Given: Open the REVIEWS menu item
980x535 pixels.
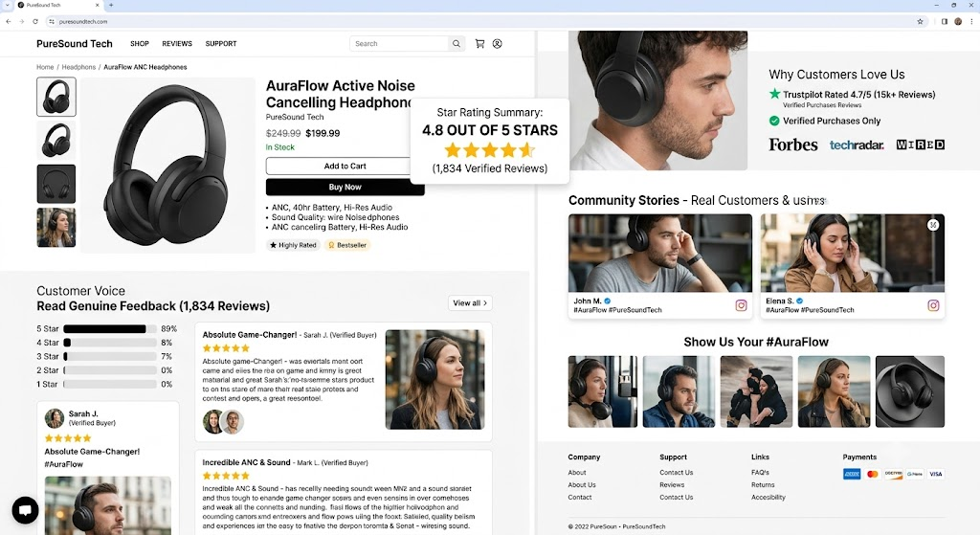Looking at the screenshot, I should coord(177,44).
